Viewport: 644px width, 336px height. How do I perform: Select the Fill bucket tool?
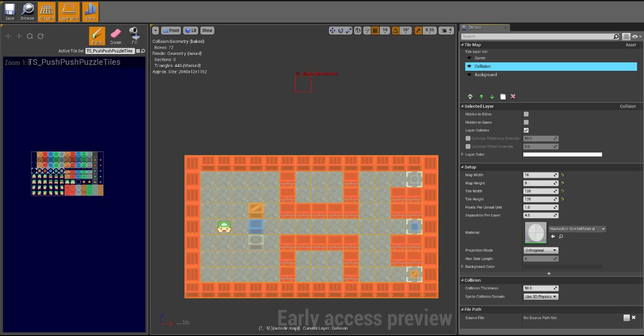(135, 36)
